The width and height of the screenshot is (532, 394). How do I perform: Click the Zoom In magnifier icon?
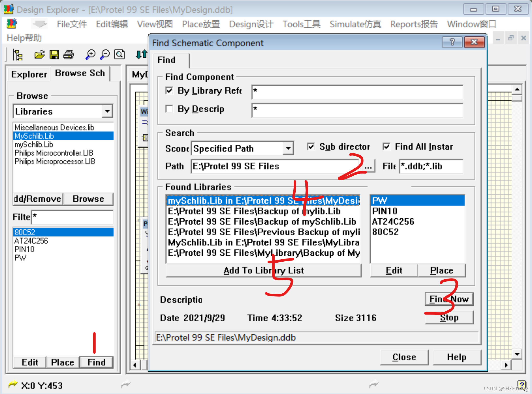click(90, 55)
